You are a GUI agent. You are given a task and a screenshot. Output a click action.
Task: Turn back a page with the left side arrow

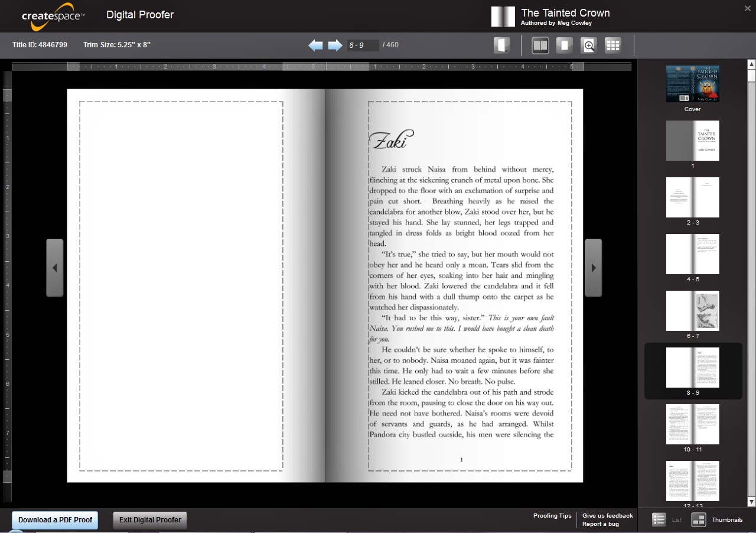pos(55,268)
